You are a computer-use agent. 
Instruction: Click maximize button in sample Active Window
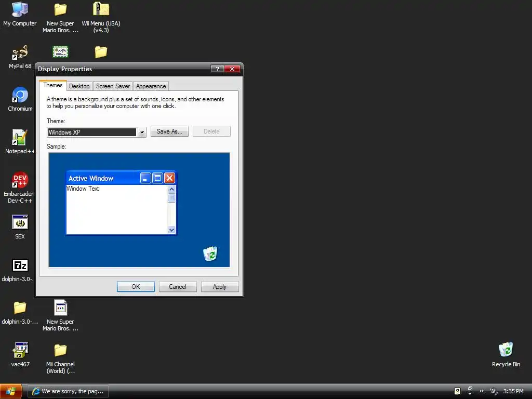click(157, 178)
